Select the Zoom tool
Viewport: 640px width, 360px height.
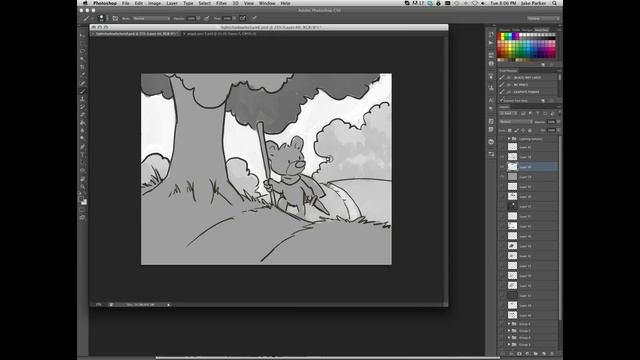pos(83,186)
